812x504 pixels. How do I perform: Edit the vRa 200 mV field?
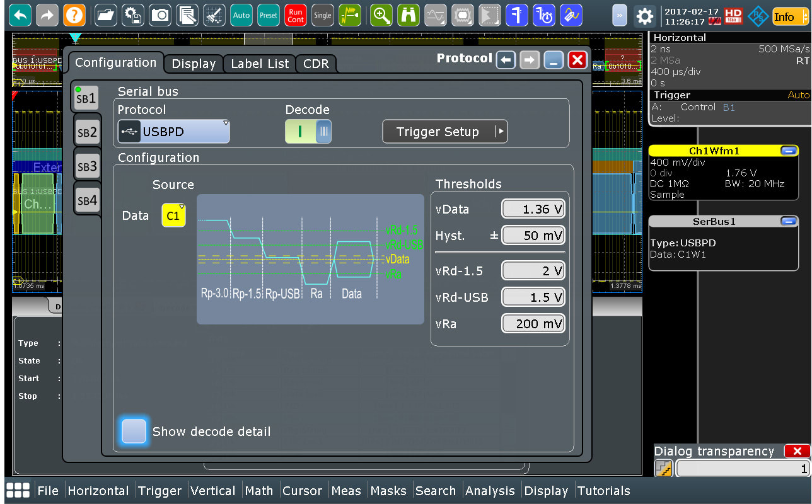pos(533,324)
